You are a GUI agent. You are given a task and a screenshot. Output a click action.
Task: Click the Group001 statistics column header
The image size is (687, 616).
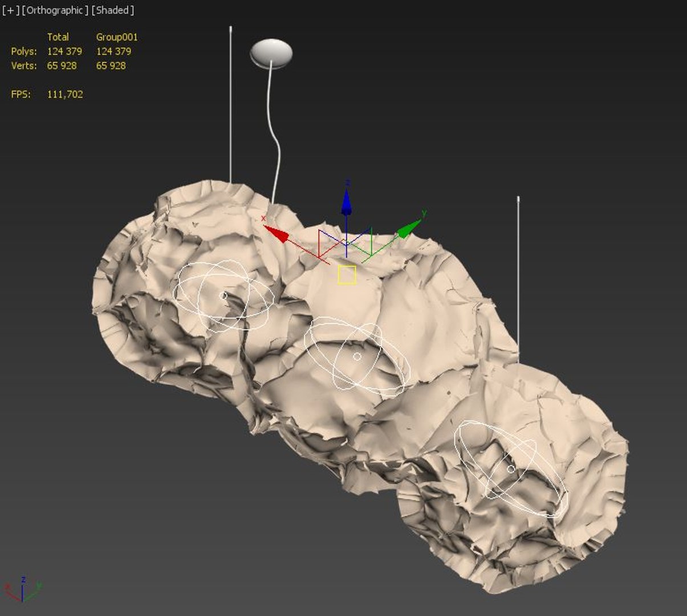click(117, 37)
